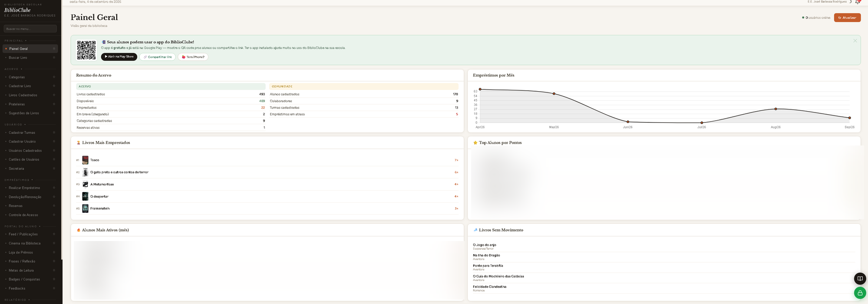
Task: Toggle favorite star for Controle de Acesso
Action: click(54, 215)
